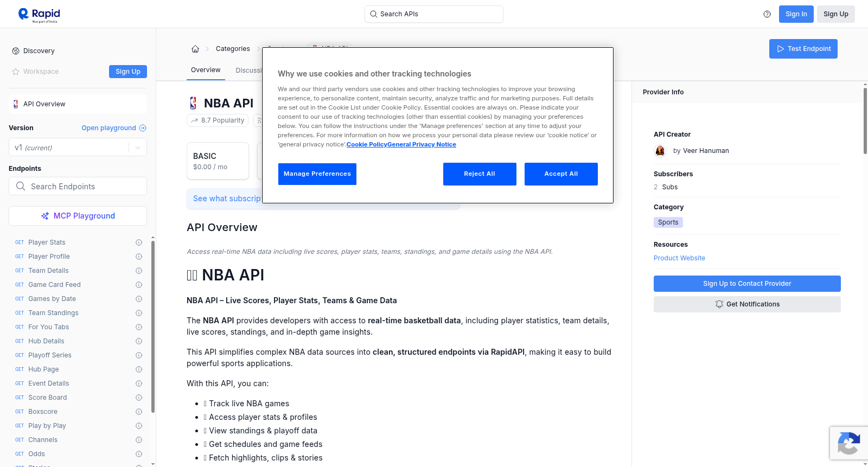868x467 pixels.
Task: Select API Overview in the sidebar
Action: tap(78, 104)
